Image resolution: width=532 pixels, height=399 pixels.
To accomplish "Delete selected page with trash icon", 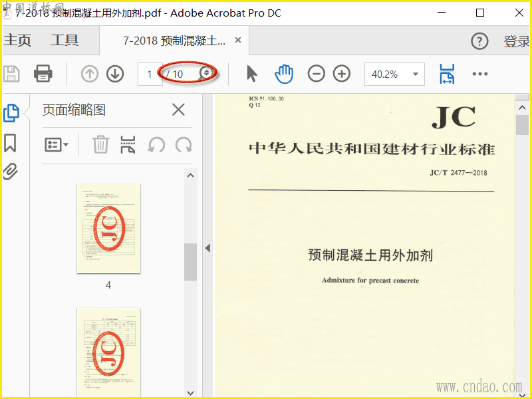I will [101, 144].
